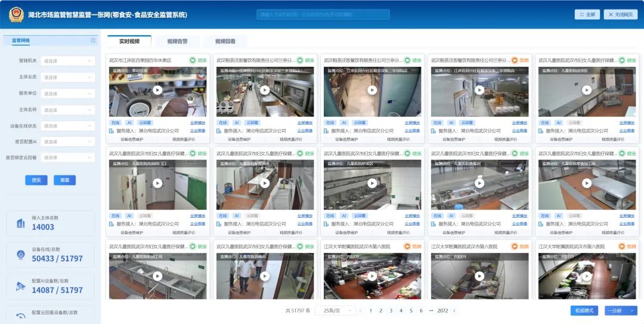Play the 武汉市江岸区百果园 video feed
Image resolution: width=644 pixels, height=324 pixels.
point(157,90)
